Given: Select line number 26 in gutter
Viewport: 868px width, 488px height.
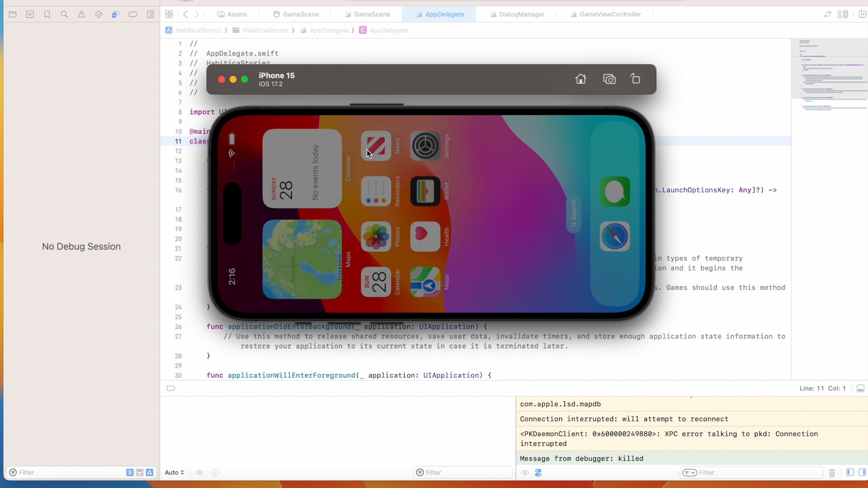Looking at the screenshot, I should pos(178,327).
